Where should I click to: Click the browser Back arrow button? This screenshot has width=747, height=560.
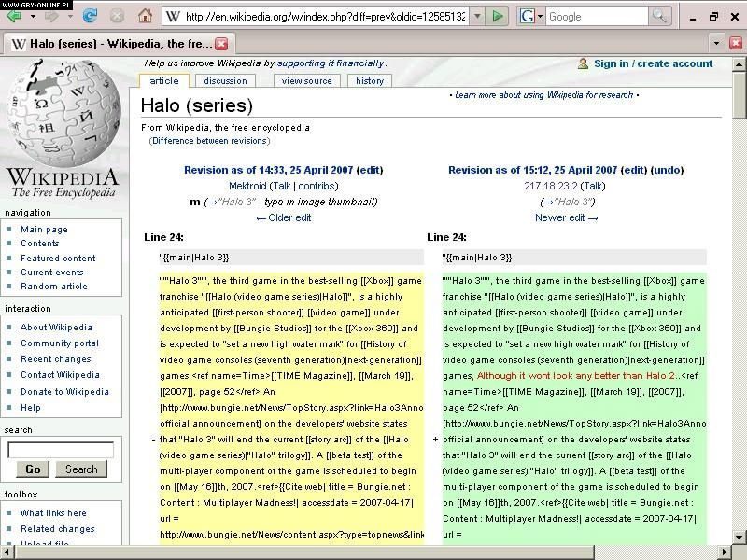pos(14,16)
